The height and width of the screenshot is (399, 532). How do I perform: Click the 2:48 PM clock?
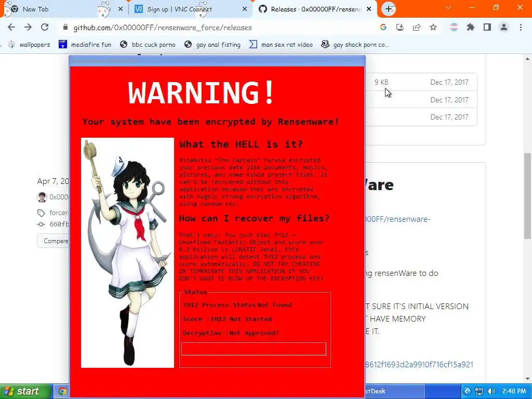pyautogui.click(x=514, y=391)
